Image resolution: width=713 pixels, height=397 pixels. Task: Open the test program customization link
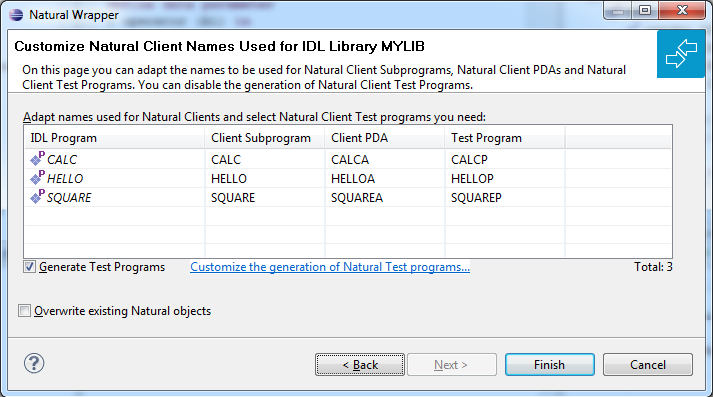pyautogui.click(x=330, y=267)
